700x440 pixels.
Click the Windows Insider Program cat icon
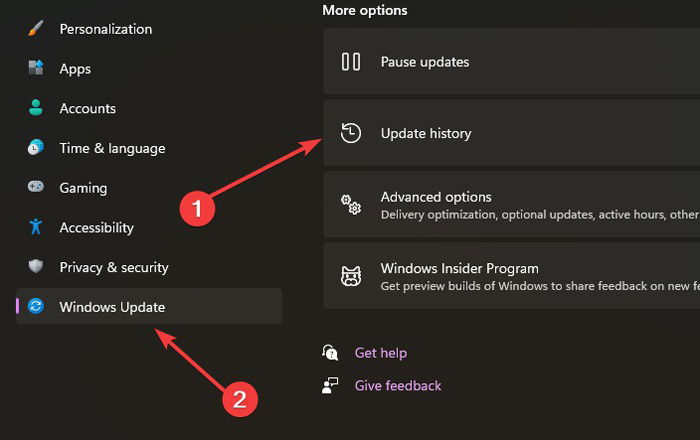coord(351,276)
